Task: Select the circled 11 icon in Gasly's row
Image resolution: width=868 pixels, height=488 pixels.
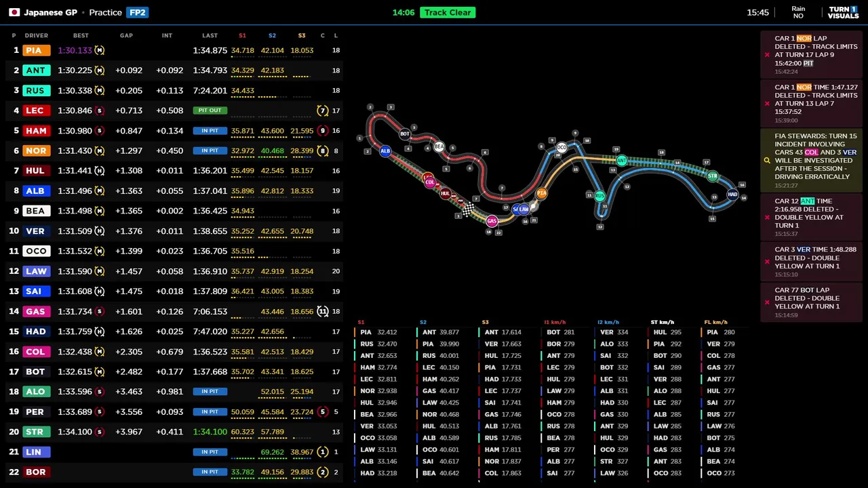Action: pos(323,312)
